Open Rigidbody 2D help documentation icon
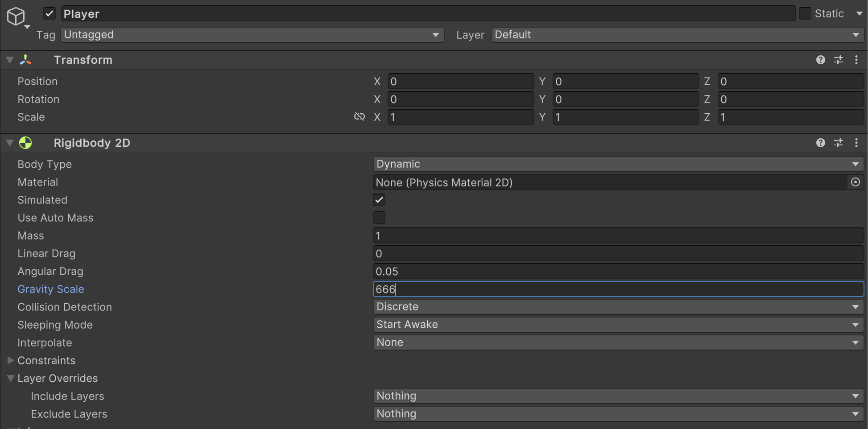Image resolution: width=868 pixels, height=429 pixels. 821,143
